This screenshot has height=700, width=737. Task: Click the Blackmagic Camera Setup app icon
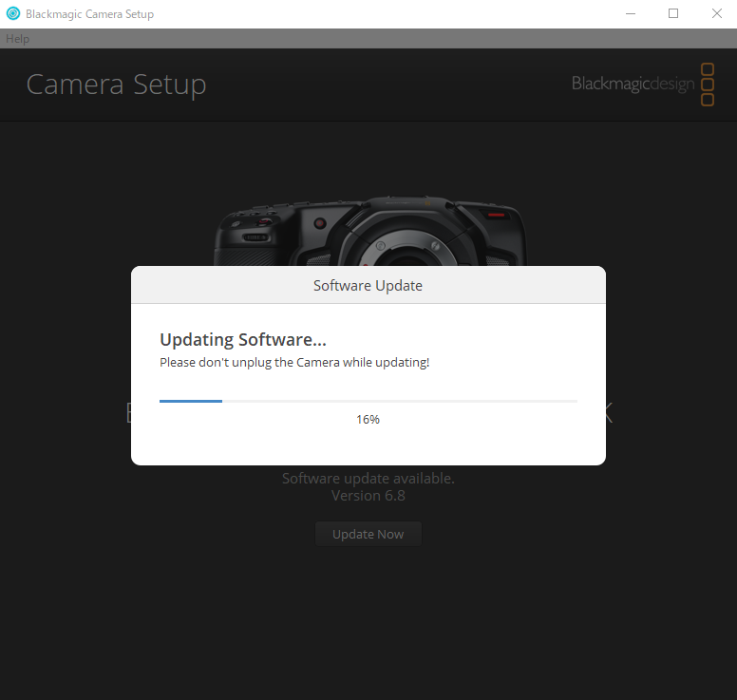pyautogui.click(x=12, y=14)
